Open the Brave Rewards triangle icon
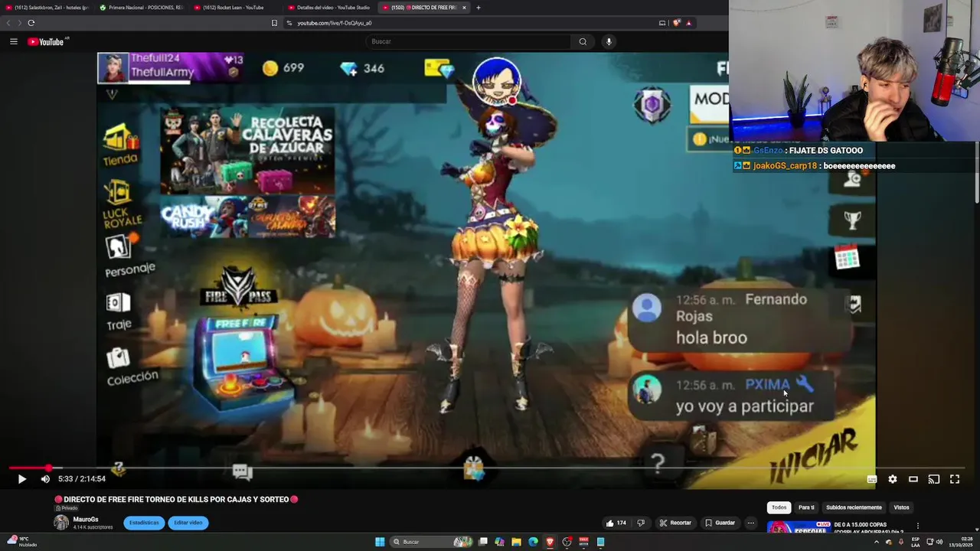Image resolution: width=980 pixels, height=551 pixels. [x=688, y=23]
